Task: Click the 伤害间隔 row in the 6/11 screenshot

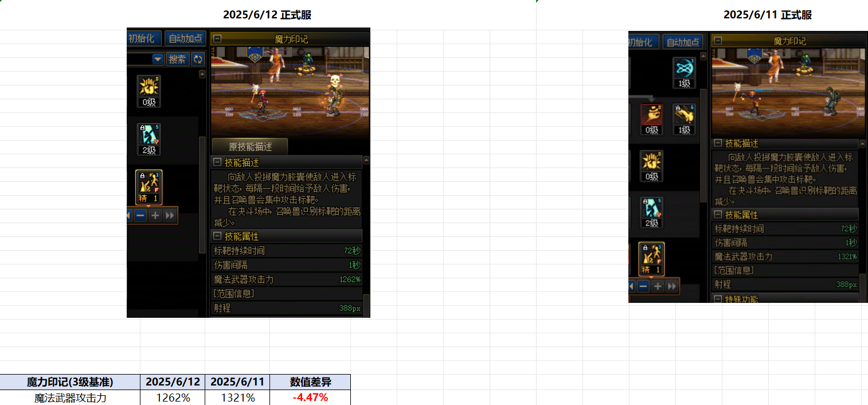Action: 785,243
